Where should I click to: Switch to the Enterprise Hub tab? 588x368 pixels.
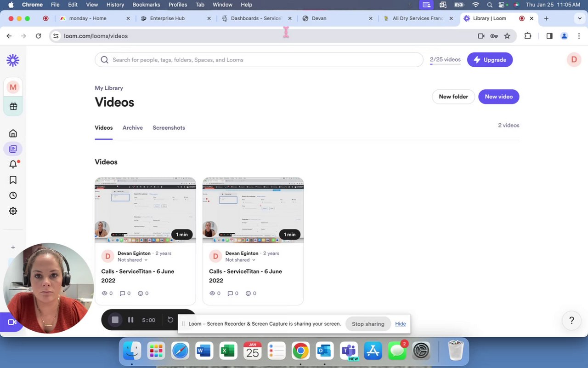(175, 18)
